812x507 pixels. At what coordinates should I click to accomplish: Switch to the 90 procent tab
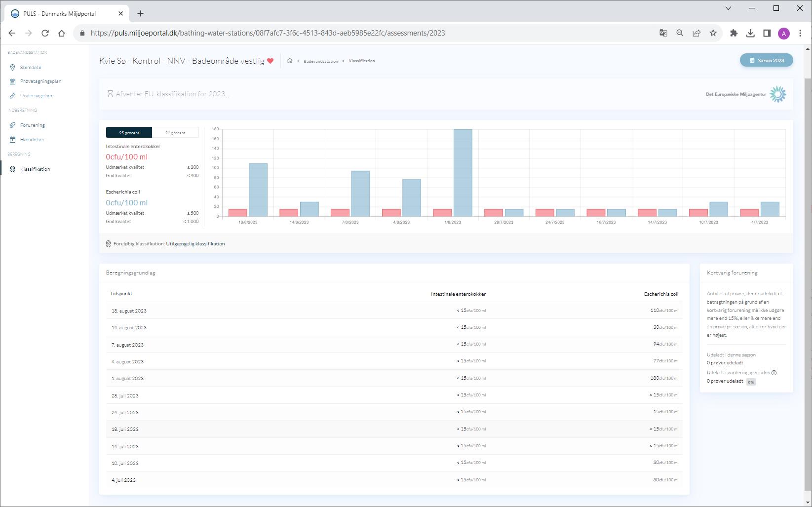pos(175,132)
